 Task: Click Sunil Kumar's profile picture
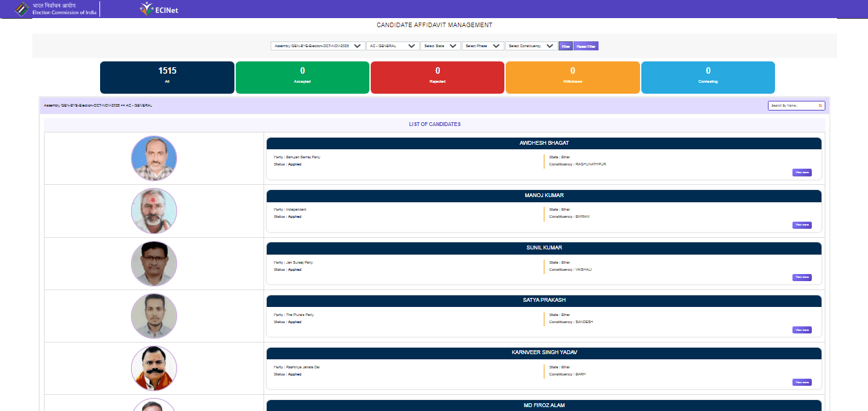coord(154,264)
